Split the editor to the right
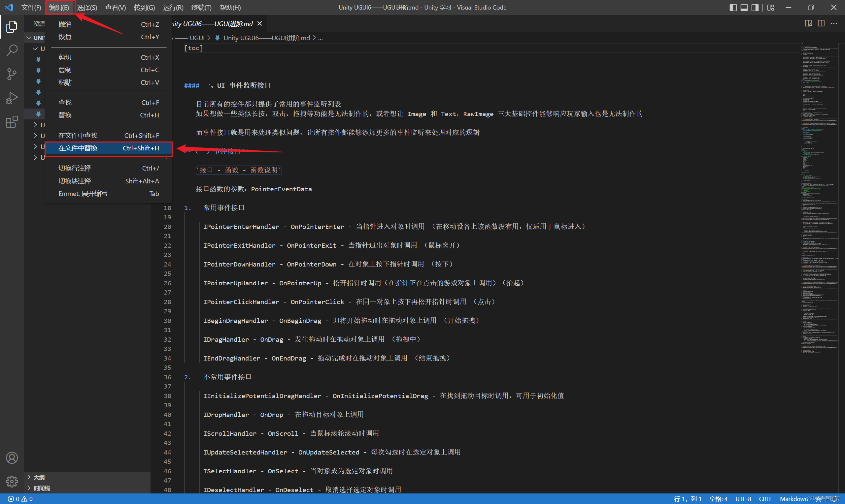 [x=821, y=23]
